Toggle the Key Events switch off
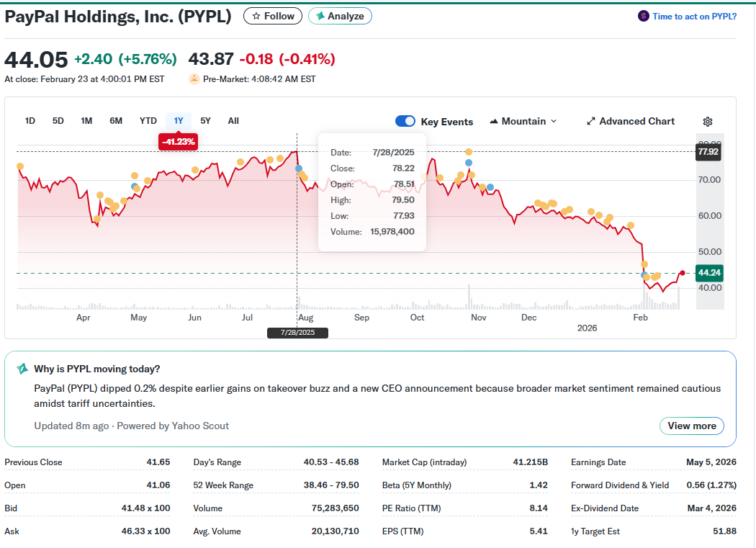The width and height of the screenshot is (756, 548). [405, 121]
